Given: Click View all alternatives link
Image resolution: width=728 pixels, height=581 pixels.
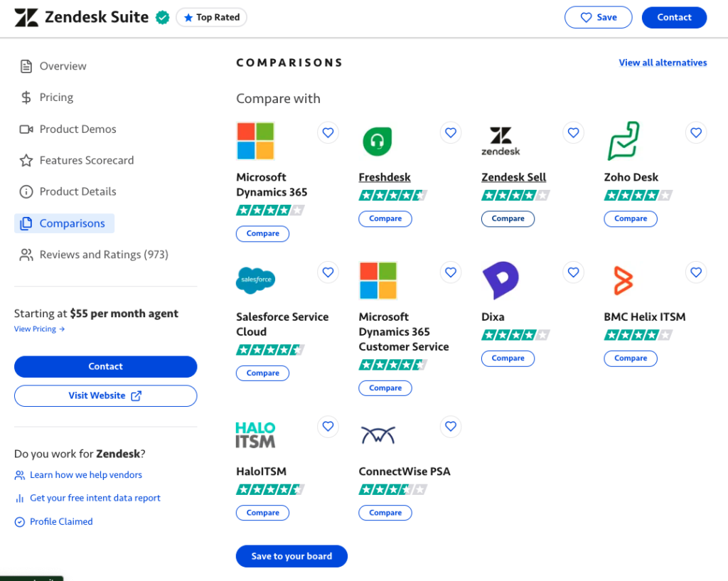Looking at the screenshot, I should (x=663, y=63).
